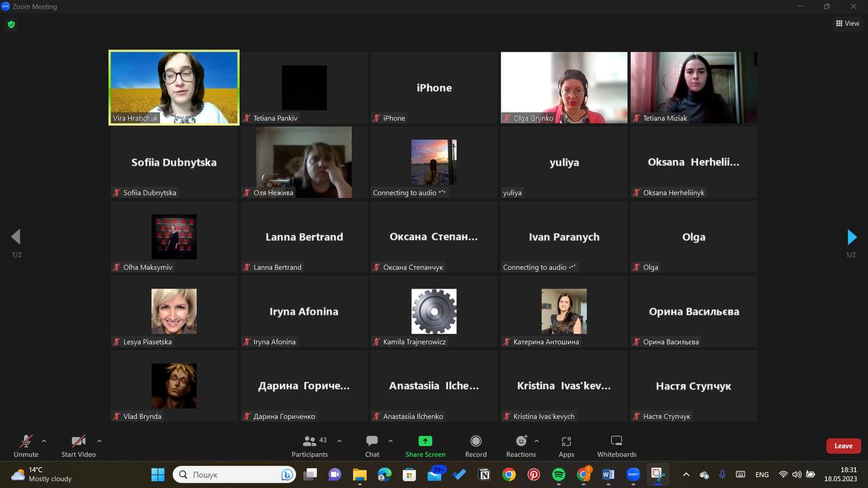Image resolution: width=868 pixels, height=488 pixels.
Task: Go to next page of participants
Action: pos(852,237)
